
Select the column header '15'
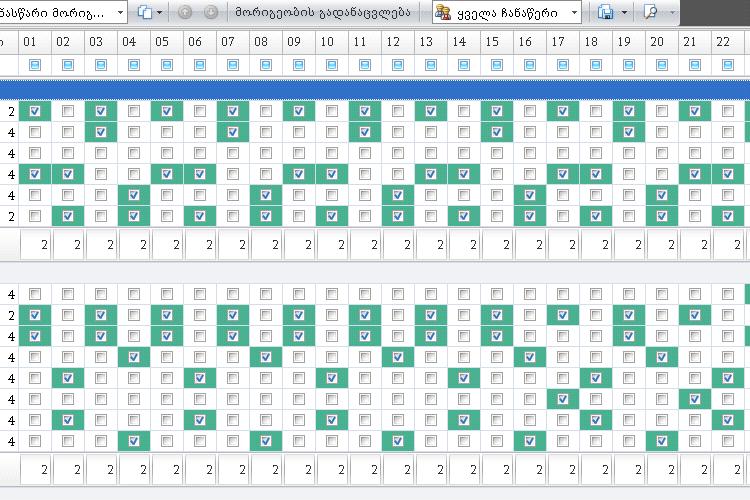coord(497,42)
